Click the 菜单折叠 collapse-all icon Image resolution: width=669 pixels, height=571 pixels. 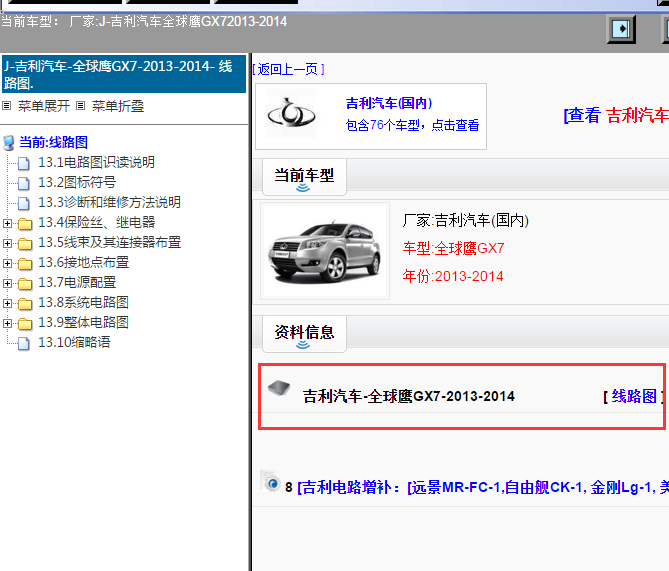pos(80,105)
